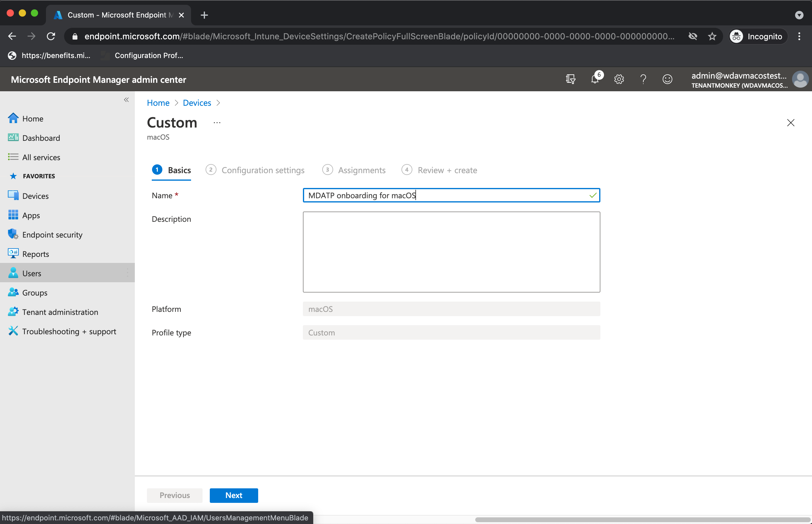
Task: Go to the Configuration settings tab
Action: [255, 170]
